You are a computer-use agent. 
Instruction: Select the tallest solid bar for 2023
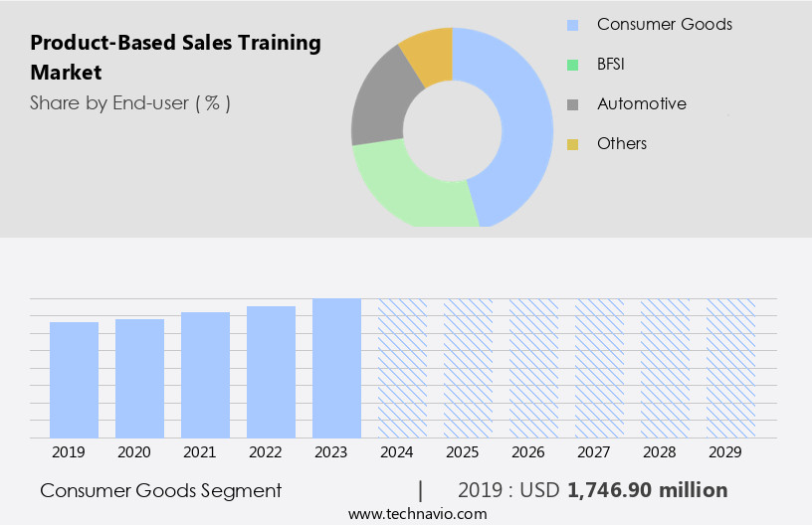tap(336, 368)
